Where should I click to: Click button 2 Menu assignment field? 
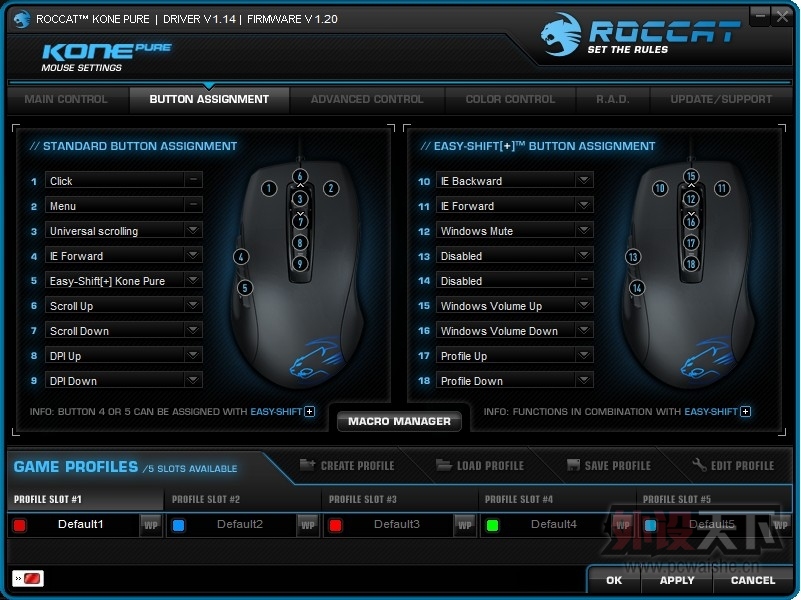click(x=124, y=205)
